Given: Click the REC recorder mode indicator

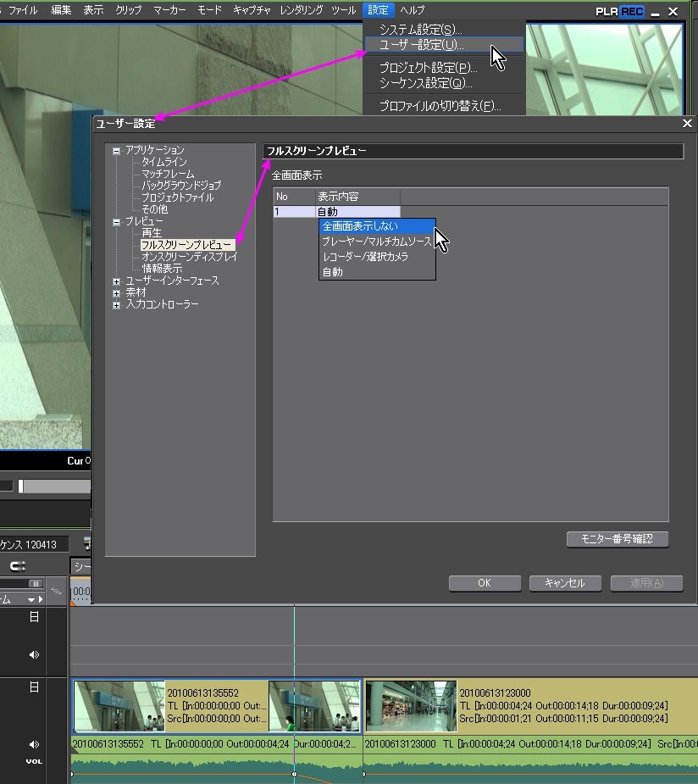Looking at the screenshot, I should click(x=632, y=11).
